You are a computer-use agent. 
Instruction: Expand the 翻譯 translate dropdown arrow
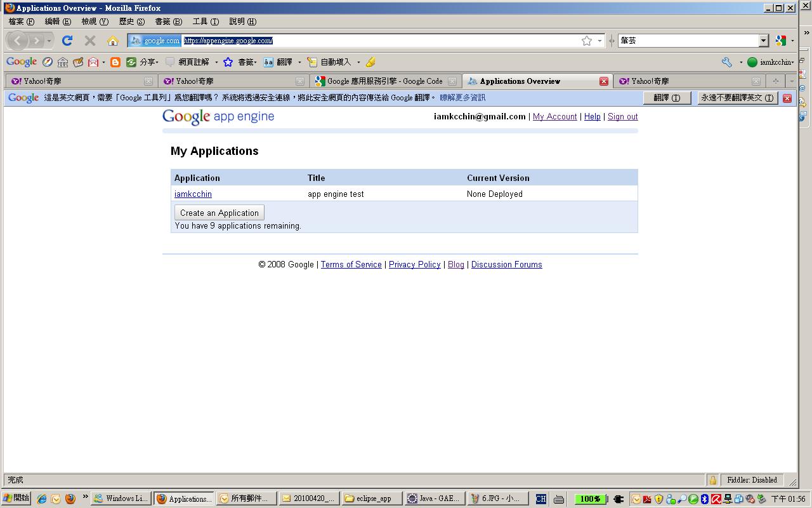point(299,62)
